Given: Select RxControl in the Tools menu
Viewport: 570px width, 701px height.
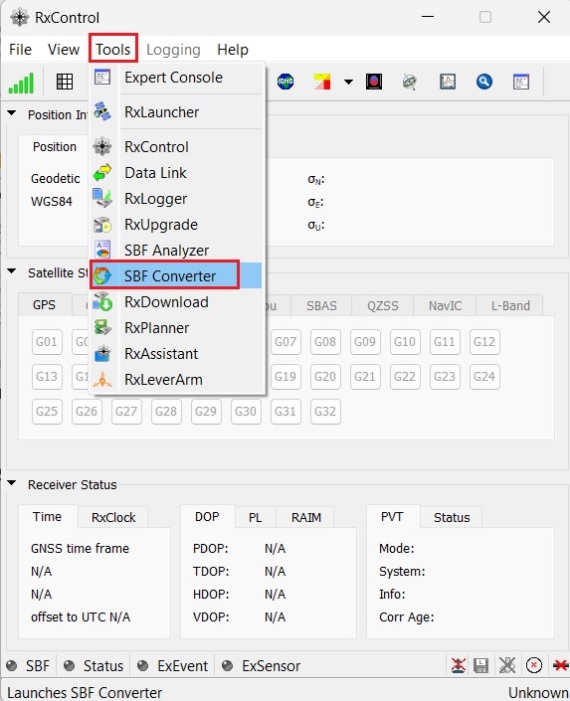Looking at the screenshot, I should [177, 147].
